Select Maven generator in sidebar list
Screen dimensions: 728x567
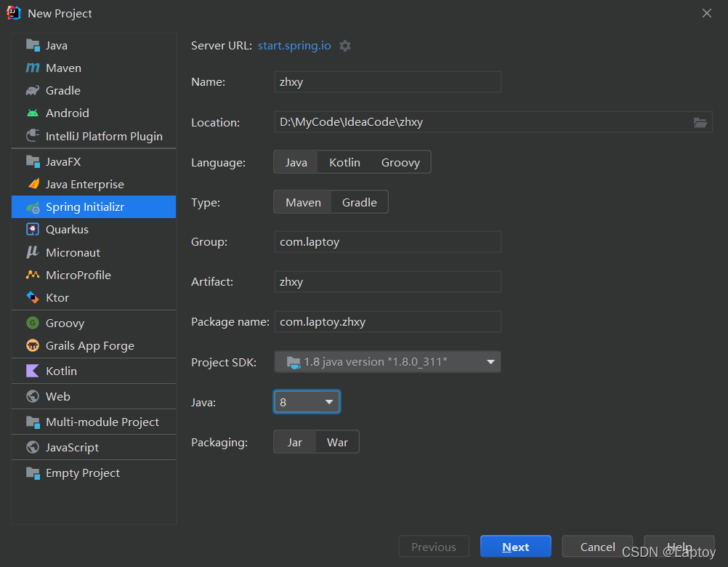[x=94, y=68]
